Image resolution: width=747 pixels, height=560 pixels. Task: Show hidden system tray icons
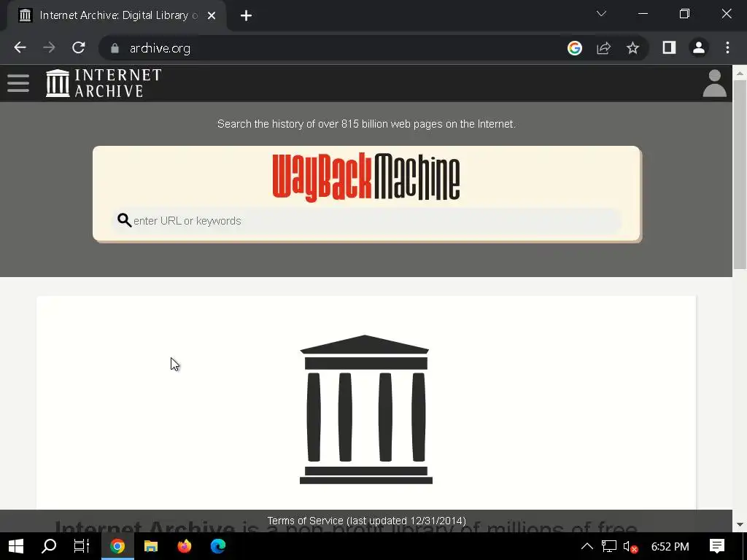click(x=587, y=546)
